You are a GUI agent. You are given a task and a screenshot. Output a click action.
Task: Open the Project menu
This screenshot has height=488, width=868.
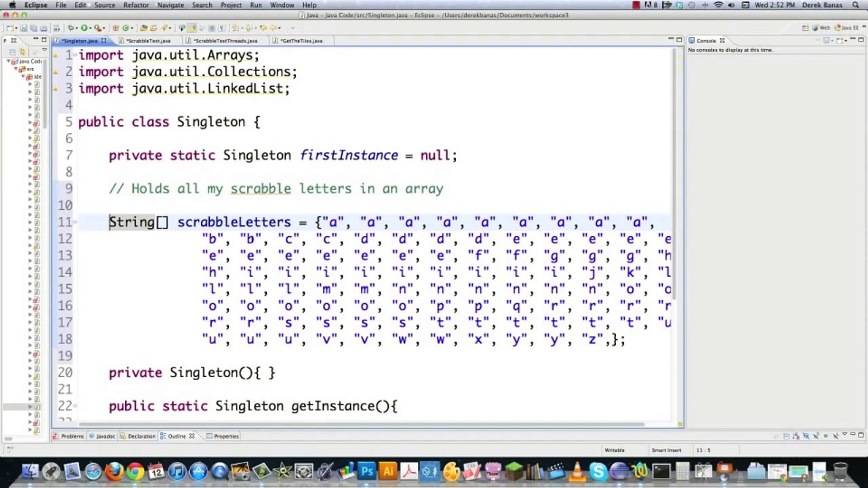(231, 5)
